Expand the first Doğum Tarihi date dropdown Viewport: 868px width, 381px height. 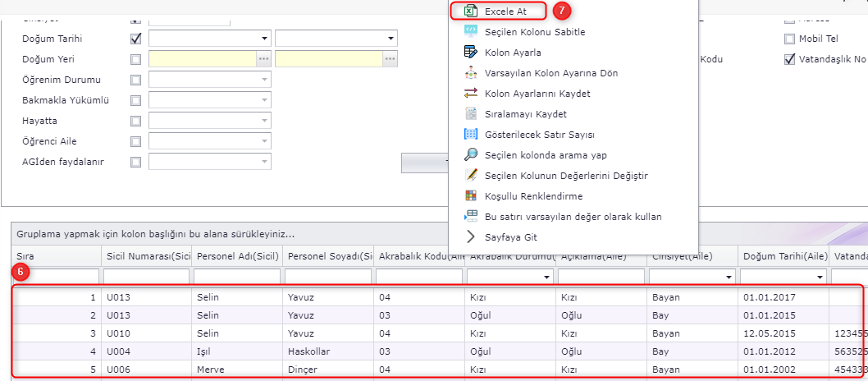click(264, 39)
